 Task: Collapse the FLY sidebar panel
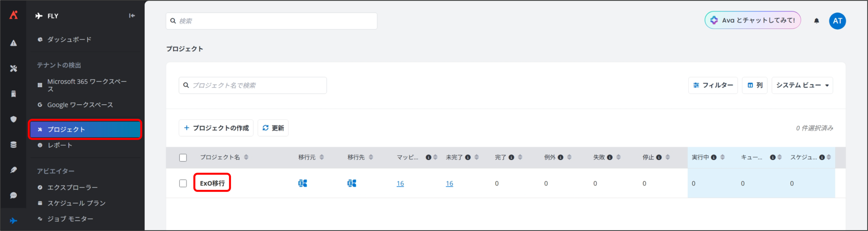[132, 16]
